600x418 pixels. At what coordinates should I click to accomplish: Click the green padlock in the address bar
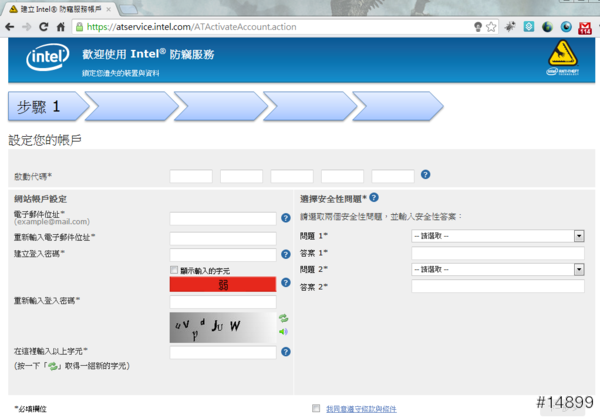(x=79, y=27)
